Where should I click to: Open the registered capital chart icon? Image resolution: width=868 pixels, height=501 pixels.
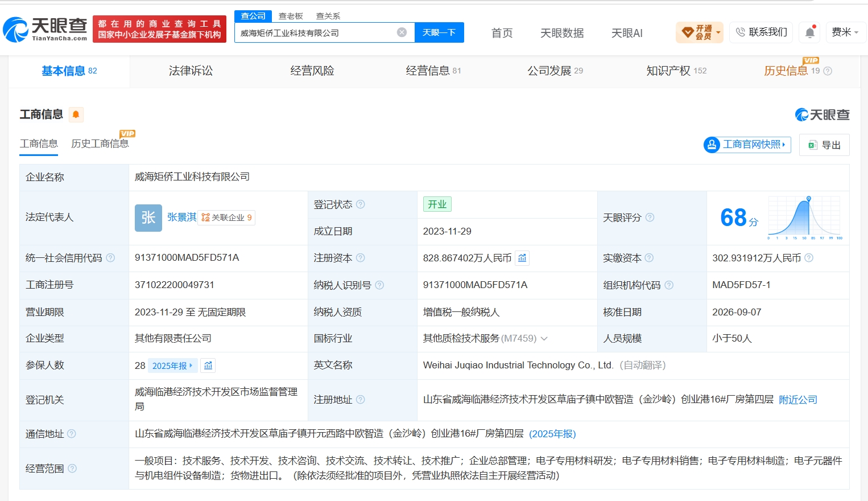click(522, 258)
